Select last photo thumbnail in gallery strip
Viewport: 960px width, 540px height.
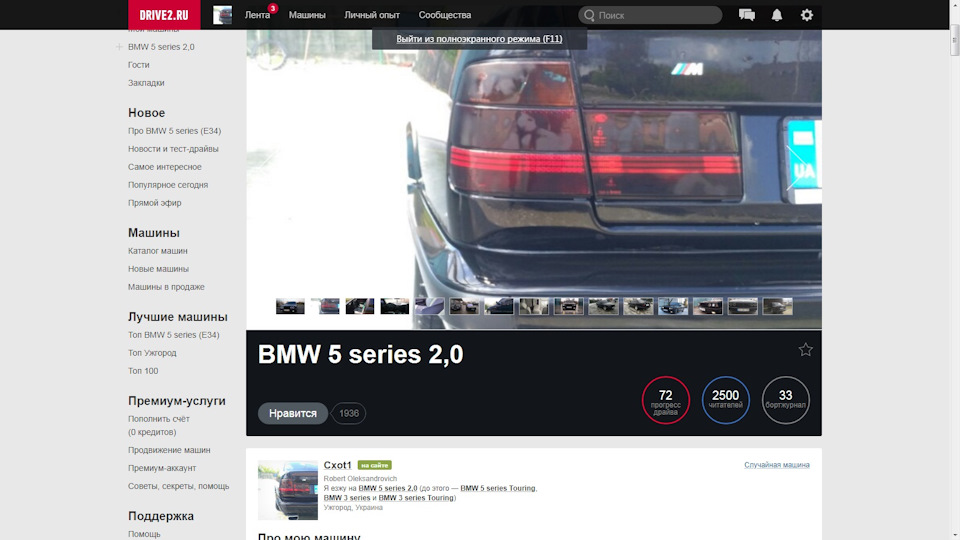coord(778,306)
